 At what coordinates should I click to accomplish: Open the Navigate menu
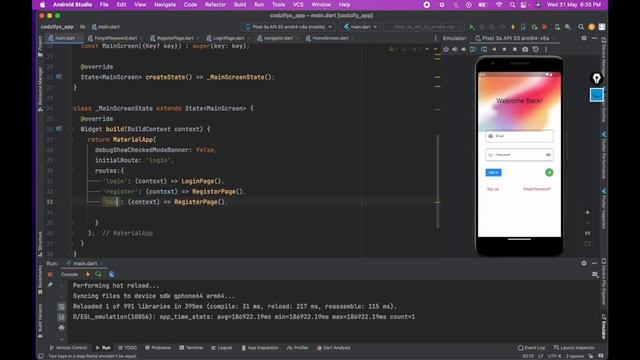pyautogui.click(x=165, y=5)
